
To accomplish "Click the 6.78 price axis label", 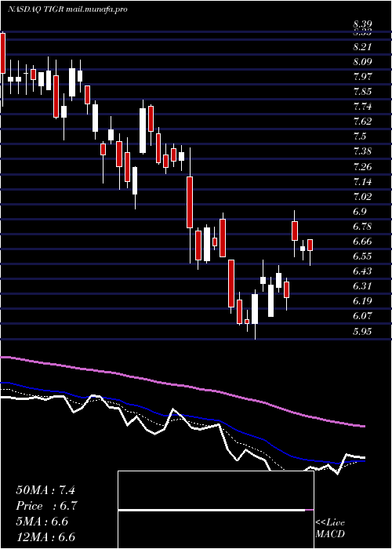I will click(x=362, y=226).
